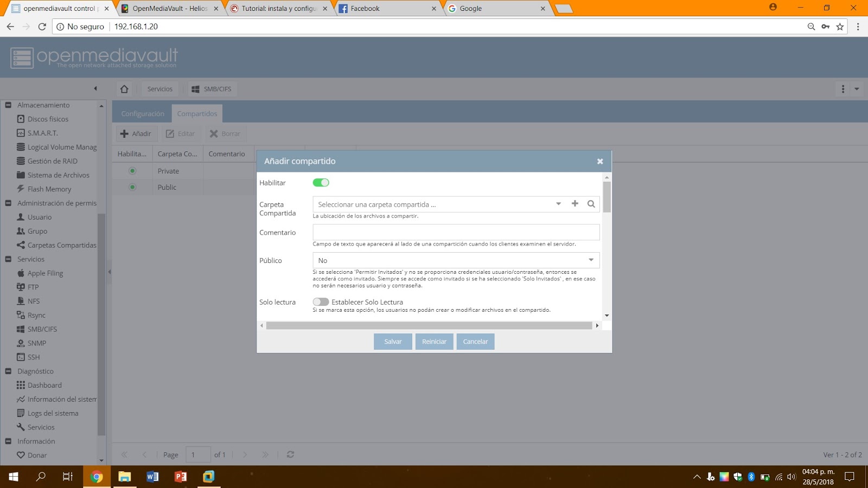
Task: Click the sidebar vertical scrollbar
Action: pyautogui.click(x=101, y=324)
